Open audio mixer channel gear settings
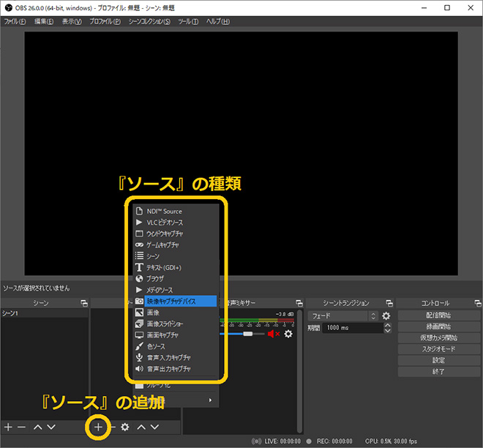The image size is (483, 448). [288, 334]
